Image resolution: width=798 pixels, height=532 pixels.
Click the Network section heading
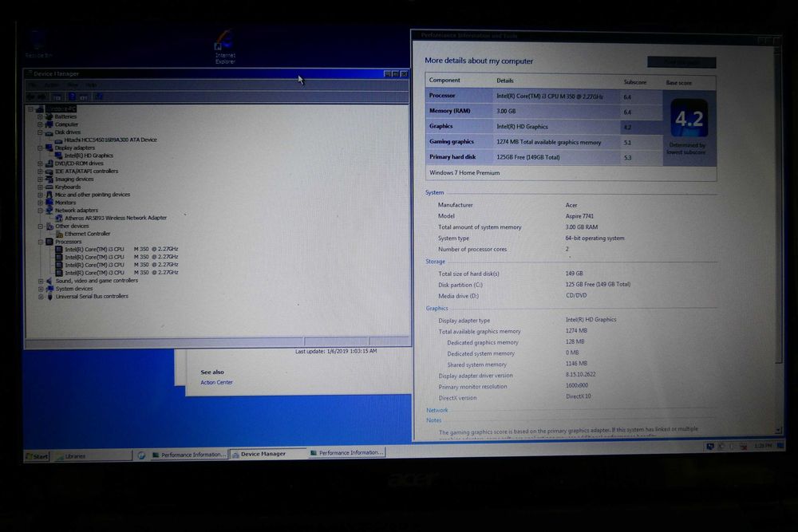pos(437,410)
